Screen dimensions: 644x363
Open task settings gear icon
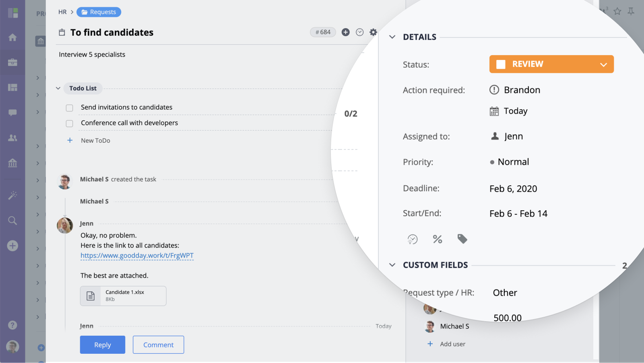click(x=374, y=32)
